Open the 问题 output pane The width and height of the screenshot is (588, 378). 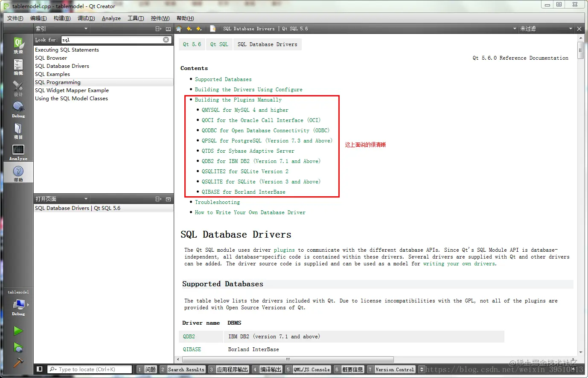(147, 369)
